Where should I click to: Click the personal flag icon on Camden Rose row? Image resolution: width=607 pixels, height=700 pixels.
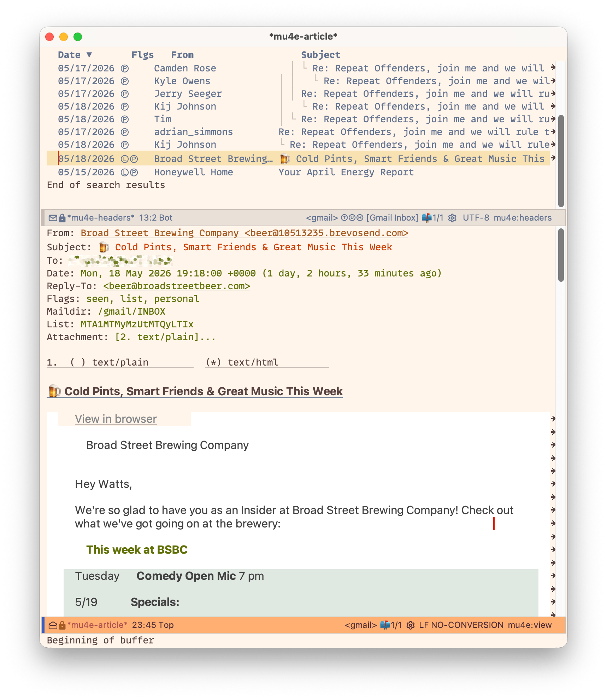pyautogui.click(x=124, y=68)
